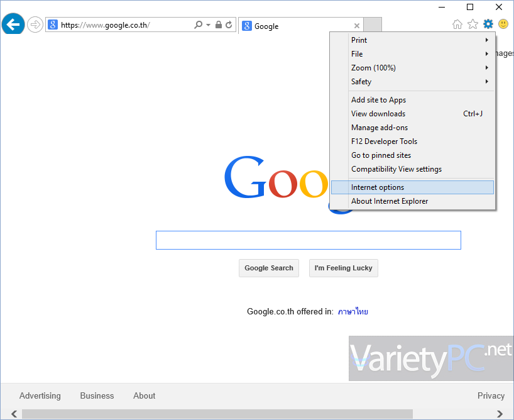Click the horizontal scrollbar left arrow

14,414
